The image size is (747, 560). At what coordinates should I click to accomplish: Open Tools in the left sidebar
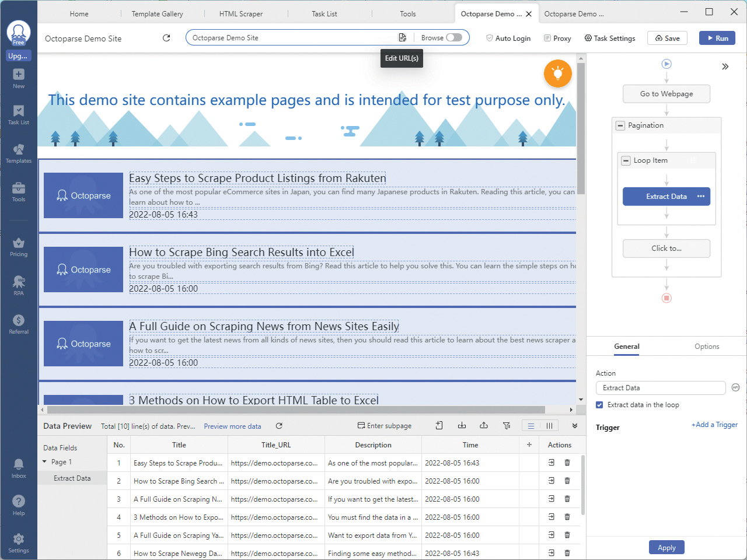click(x=19, y=192)
